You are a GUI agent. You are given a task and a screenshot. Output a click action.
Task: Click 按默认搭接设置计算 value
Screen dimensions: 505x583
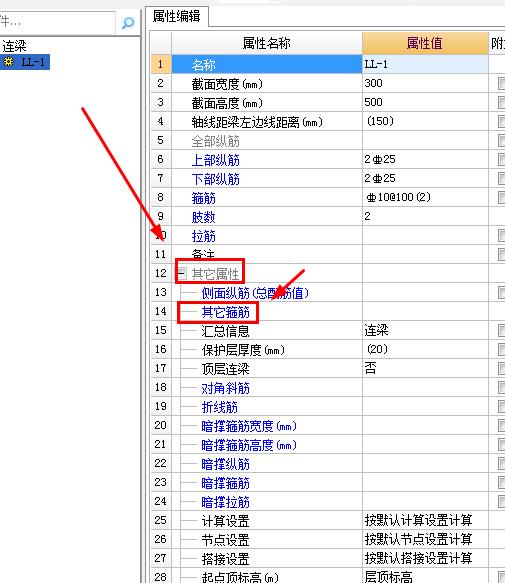pyautogui.click(x=418, y=558)
